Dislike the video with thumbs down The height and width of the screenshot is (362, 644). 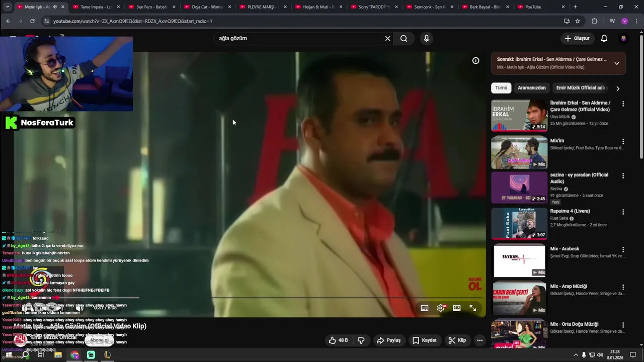[x=361, y=340]
